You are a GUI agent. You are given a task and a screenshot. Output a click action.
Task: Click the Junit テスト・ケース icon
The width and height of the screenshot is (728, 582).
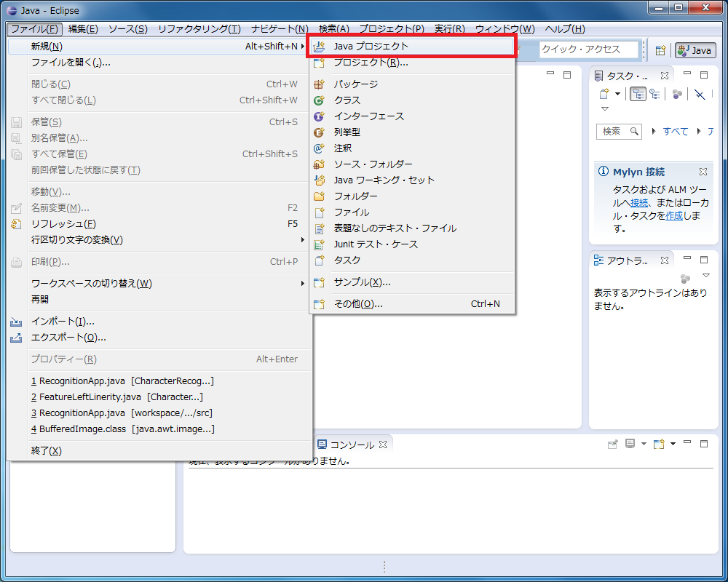[x=319, y=244]
